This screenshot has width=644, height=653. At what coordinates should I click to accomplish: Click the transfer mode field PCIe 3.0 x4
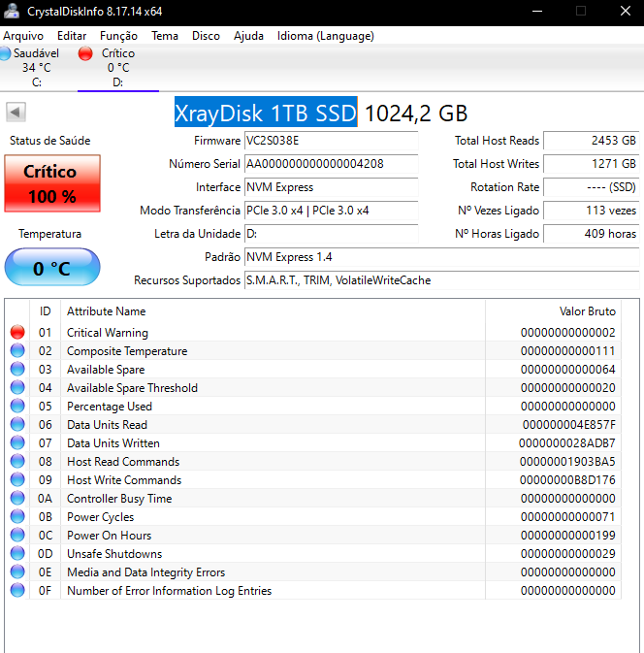(332, 211)
